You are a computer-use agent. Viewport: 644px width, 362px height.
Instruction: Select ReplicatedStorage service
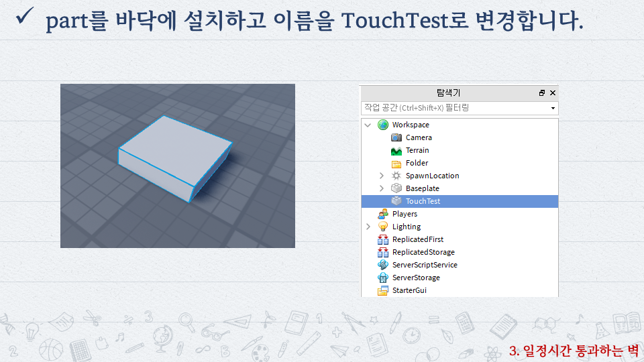tap(423, 252)
